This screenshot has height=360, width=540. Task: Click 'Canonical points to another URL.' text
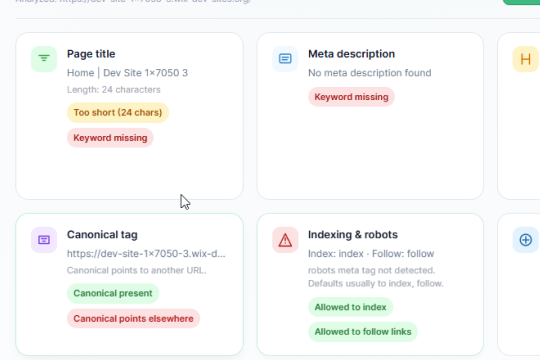tap(136, 270)
